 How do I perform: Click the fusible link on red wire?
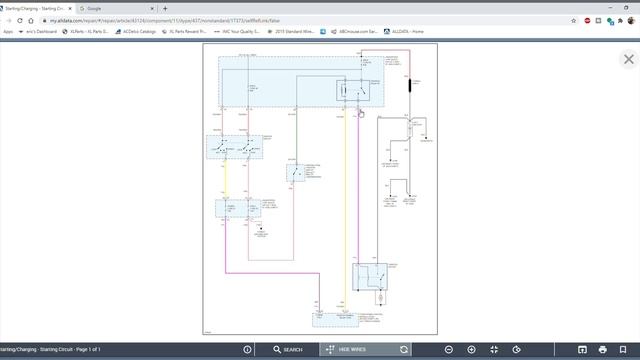coord(410,85)
